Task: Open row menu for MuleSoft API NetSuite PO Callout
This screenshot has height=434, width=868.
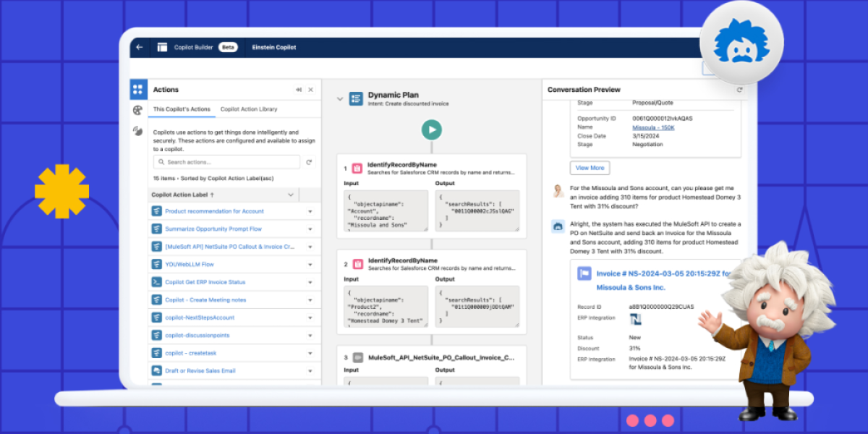Action: [x=310, y=247]
